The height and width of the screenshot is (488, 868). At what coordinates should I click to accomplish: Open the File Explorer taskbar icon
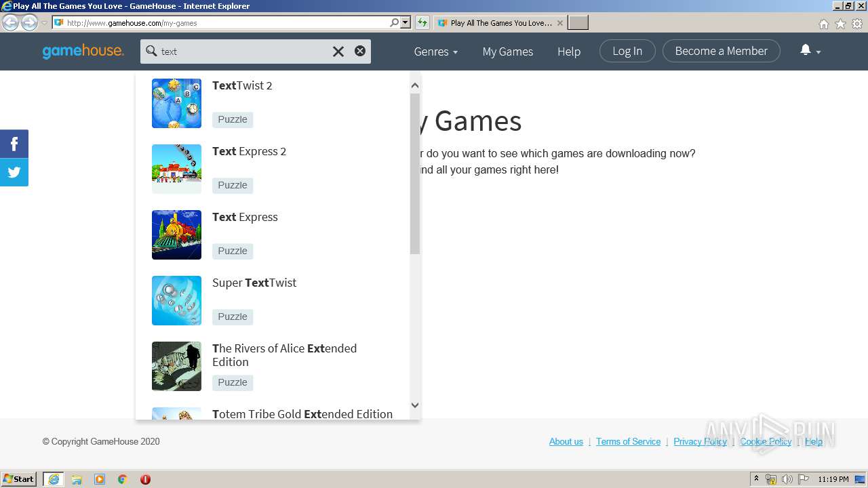pyautogui.click(x=77, y=479)
